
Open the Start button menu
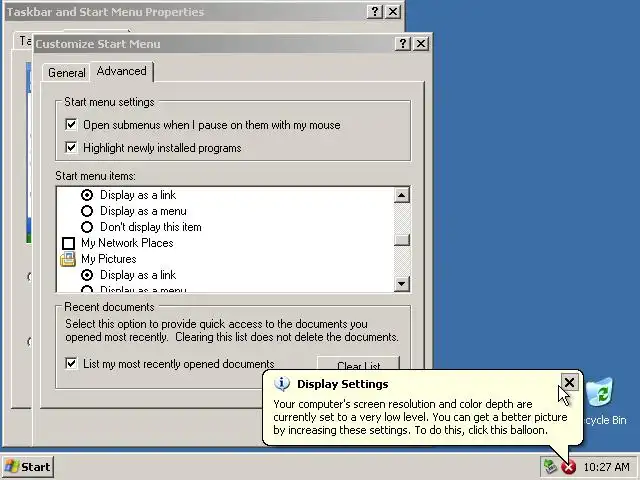tap(28, 467)
